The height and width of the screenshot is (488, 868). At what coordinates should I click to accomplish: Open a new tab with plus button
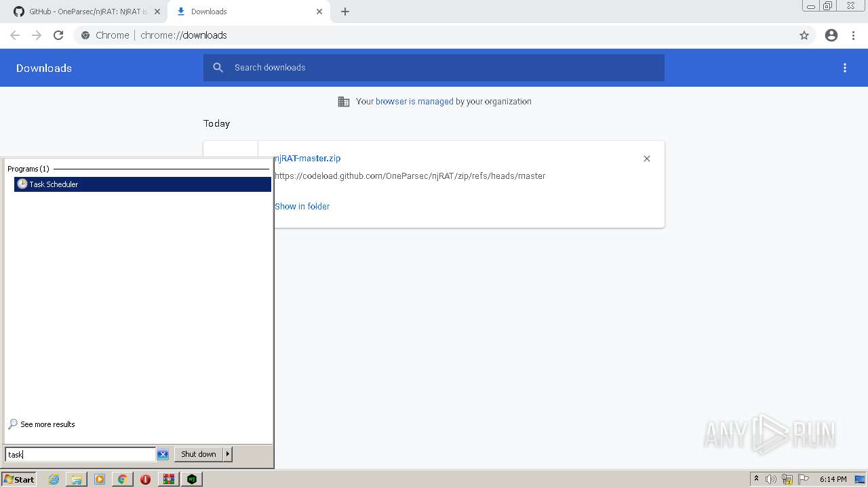click(345, 12)
